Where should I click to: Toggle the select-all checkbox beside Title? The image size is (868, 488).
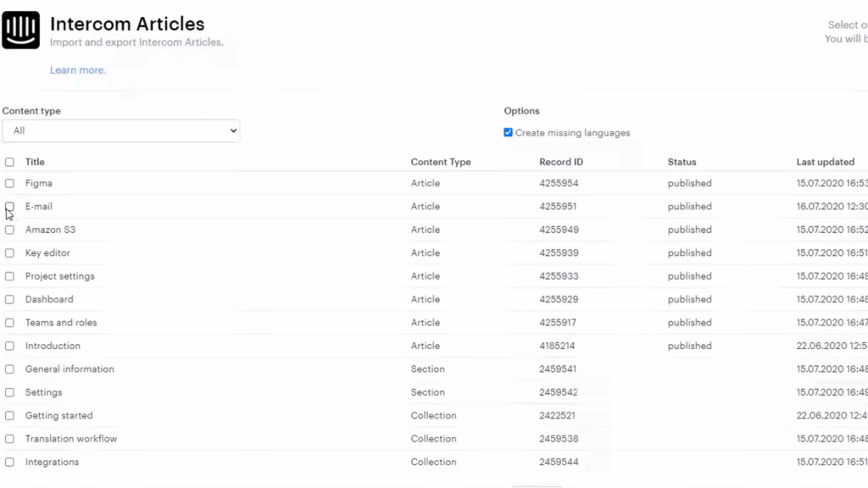pyautogui.click(x=9, y=162)
